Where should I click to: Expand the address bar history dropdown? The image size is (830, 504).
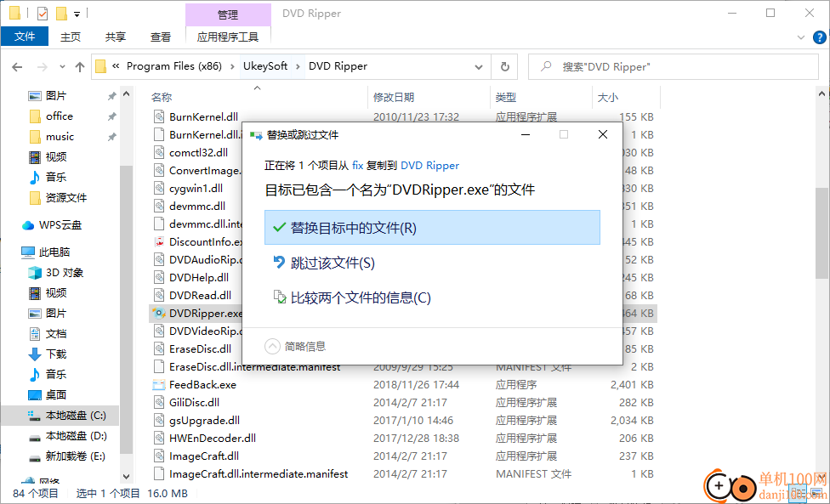[479, 66]
